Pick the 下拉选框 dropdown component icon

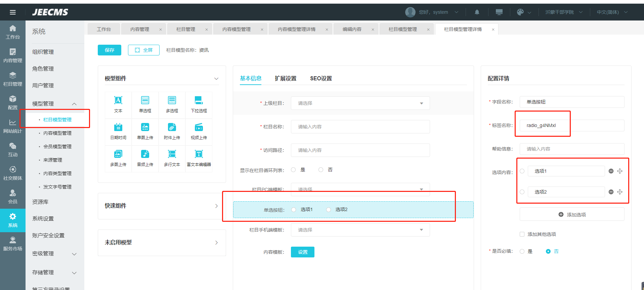[x=199, y=101]
